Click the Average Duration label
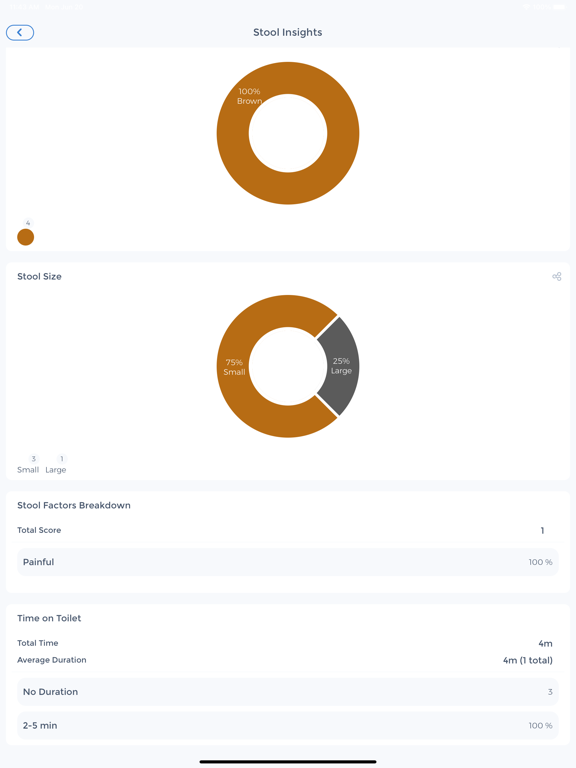Viewport: 576px width, 768px height. pos(52,660)
